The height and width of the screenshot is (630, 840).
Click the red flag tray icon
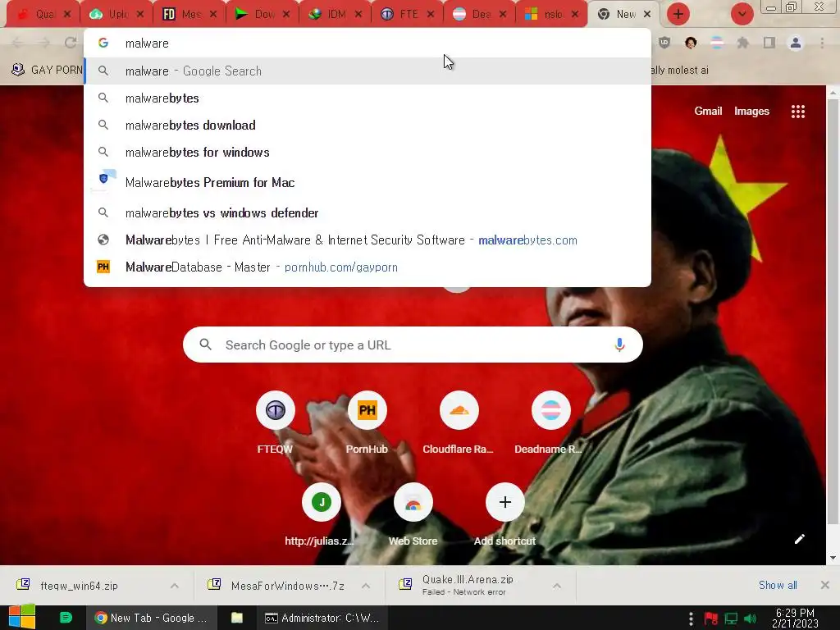(x=711, y=619)
